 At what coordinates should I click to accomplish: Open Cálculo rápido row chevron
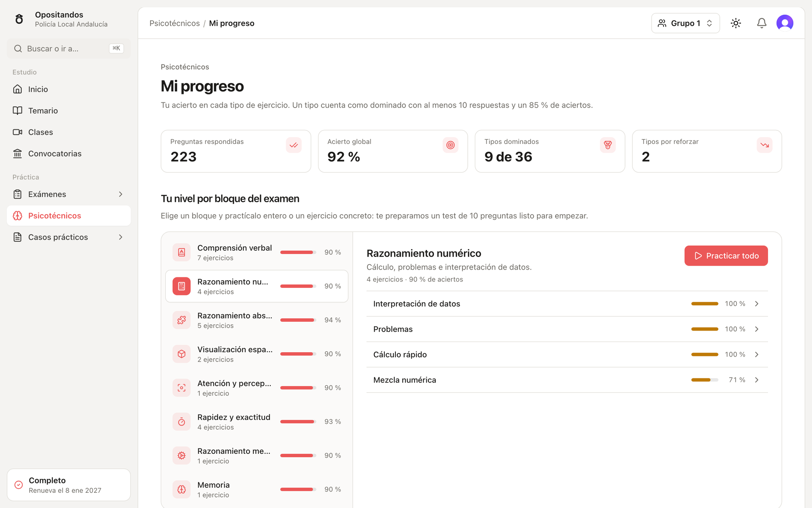pos(757,355)
